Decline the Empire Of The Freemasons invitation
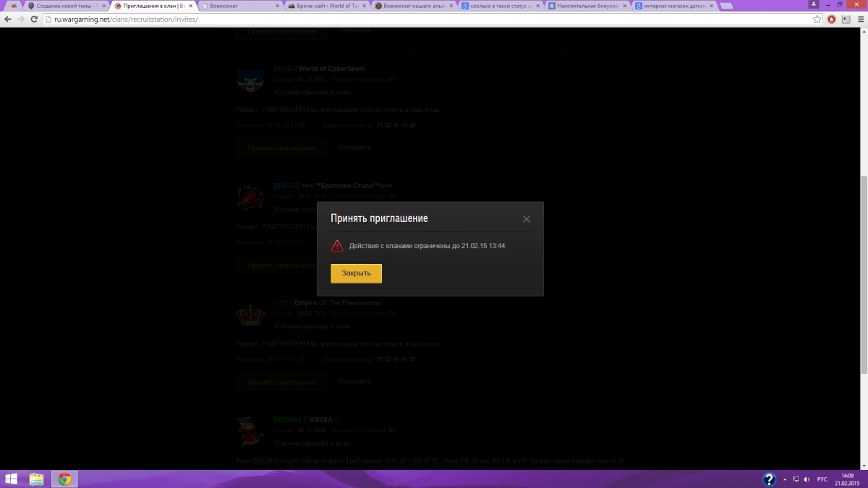 coord(354,381)
